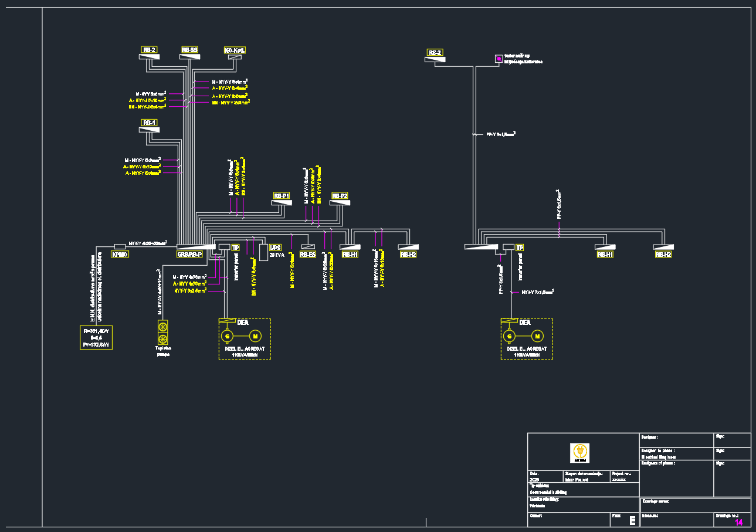
Task: Select the RB-P2 panel label
Action: tap(340, 195)
